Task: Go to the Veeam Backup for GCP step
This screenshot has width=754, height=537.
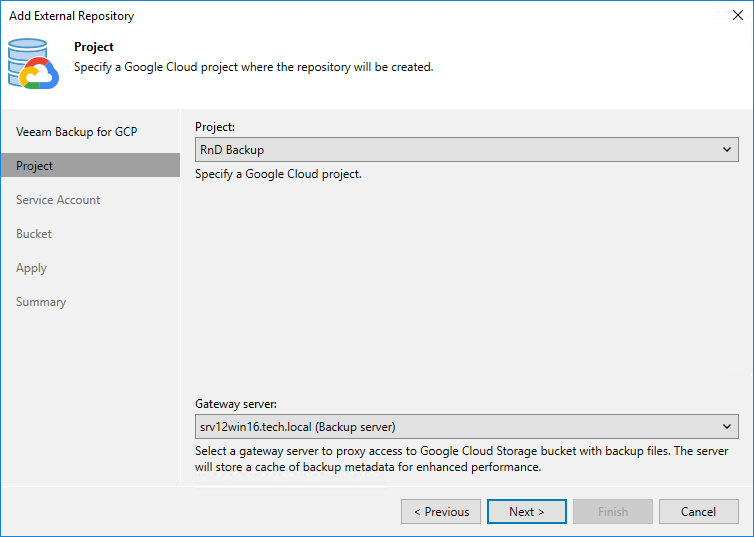Action: pos(76,132)
